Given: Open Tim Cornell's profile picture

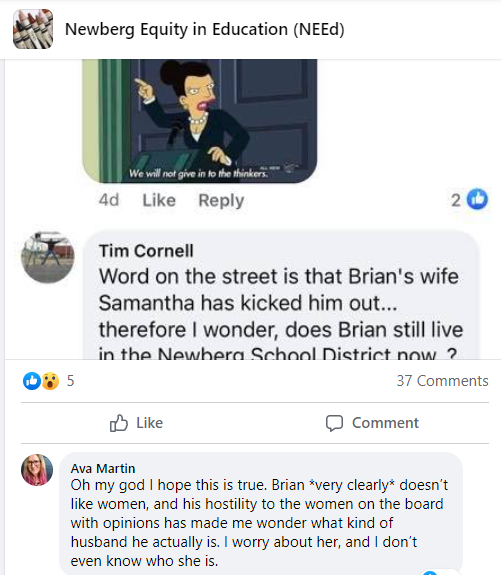Looking at the screenshot, I should (x=48, y=257).
